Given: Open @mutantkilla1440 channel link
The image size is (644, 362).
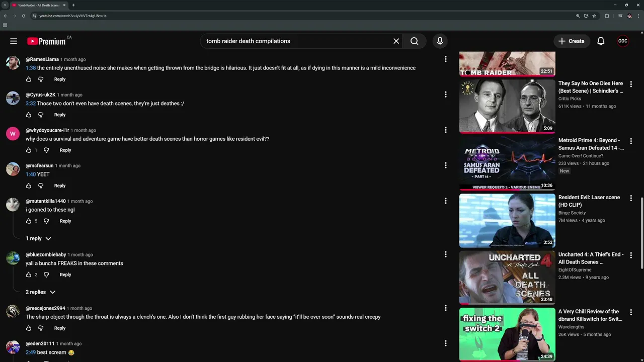Looking at the screenshot, I should [46, 201].
